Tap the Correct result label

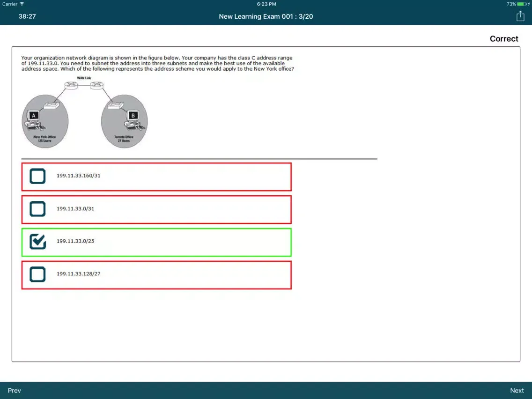point(504,39)
